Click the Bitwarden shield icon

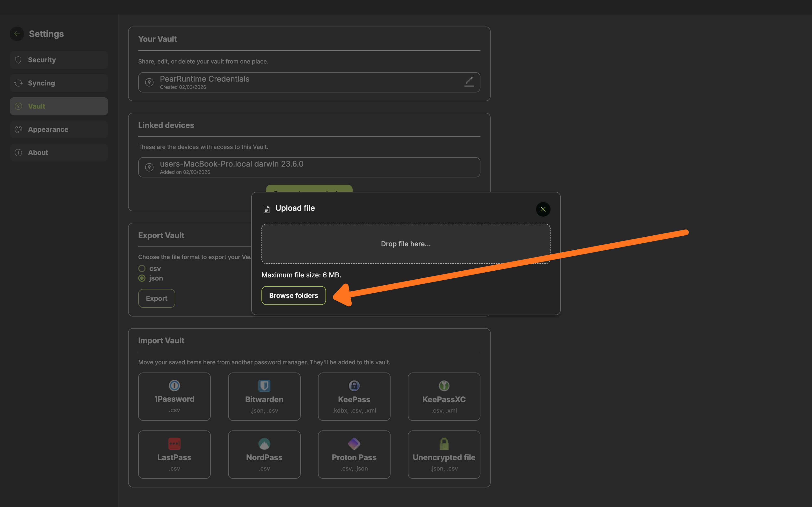(x=264, y=386)
